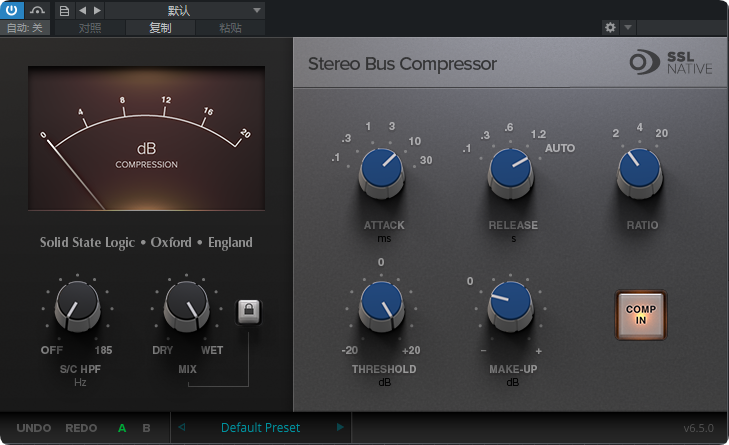Click the S/C HPF label text
The height and width of the screenshot is (445, 729).
point(80,369)
